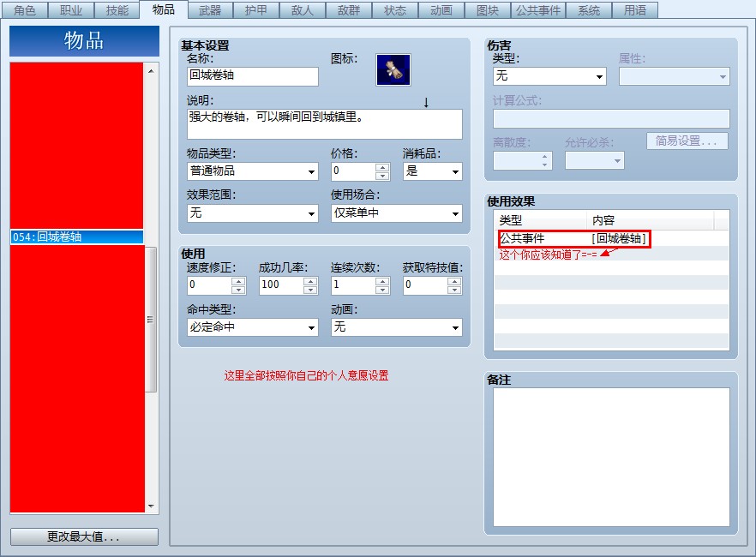Click the 类型 column header in 使用效果
This screenshot has height=557, width=756.
[541, 220]
